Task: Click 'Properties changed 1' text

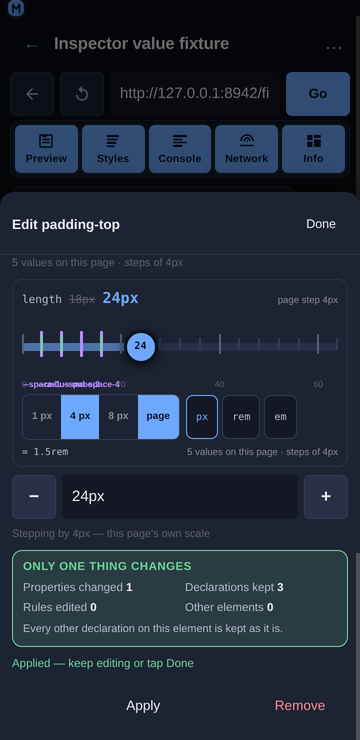Action: 78,588
